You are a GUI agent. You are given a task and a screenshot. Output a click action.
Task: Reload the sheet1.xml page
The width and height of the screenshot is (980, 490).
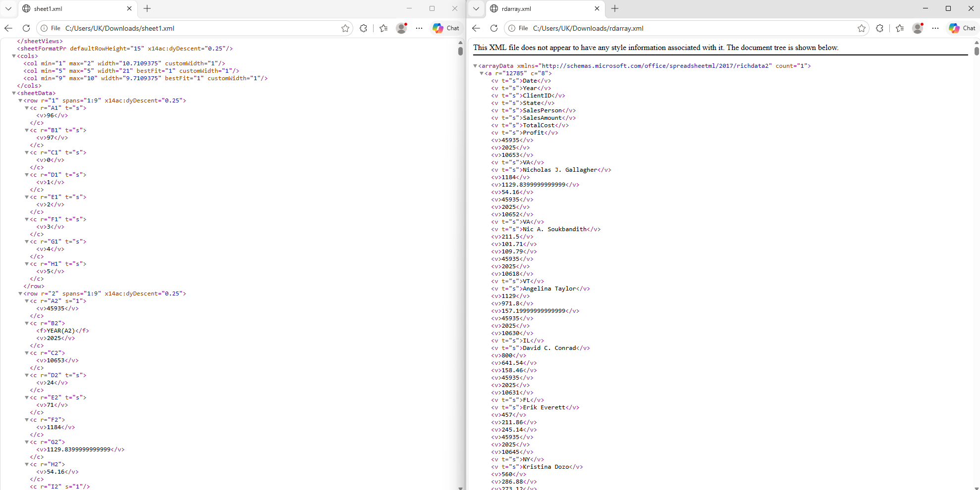[x=26, y=28]
